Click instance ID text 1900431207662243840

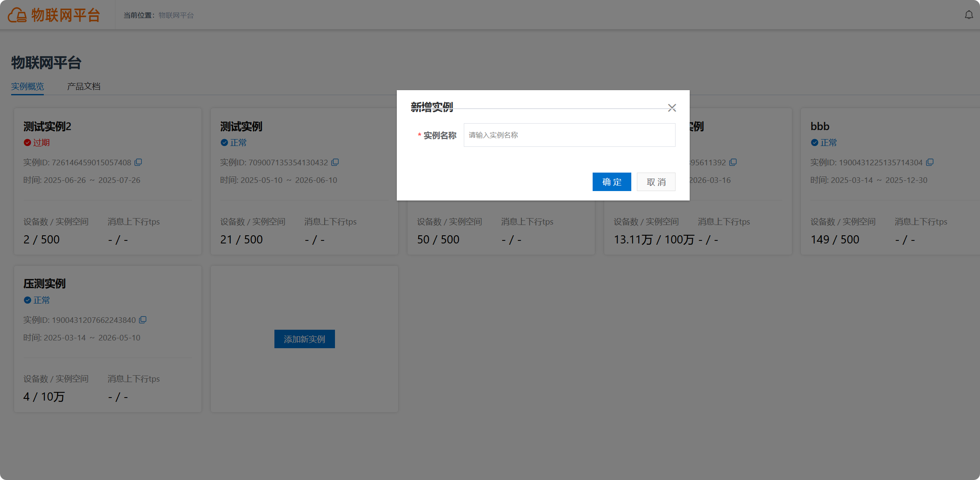click(x=94, y=320)
